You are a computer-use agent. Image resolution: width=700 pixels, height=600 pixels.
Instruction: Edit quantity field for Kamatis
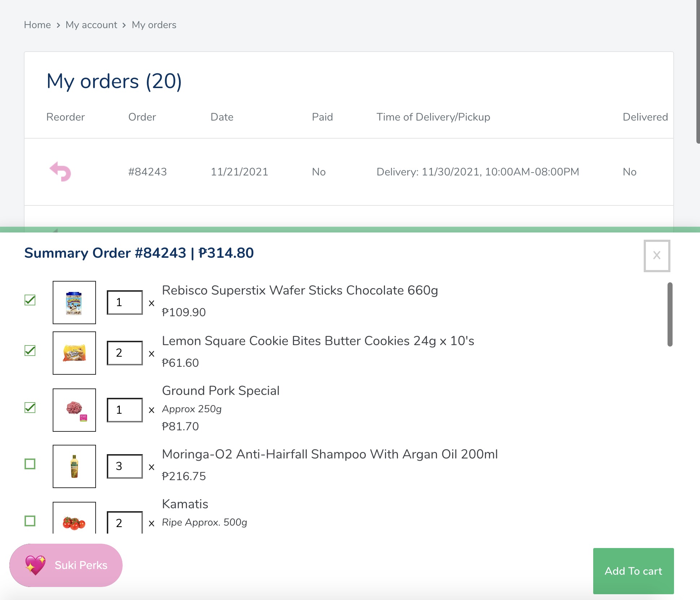[x=125, y=522]
